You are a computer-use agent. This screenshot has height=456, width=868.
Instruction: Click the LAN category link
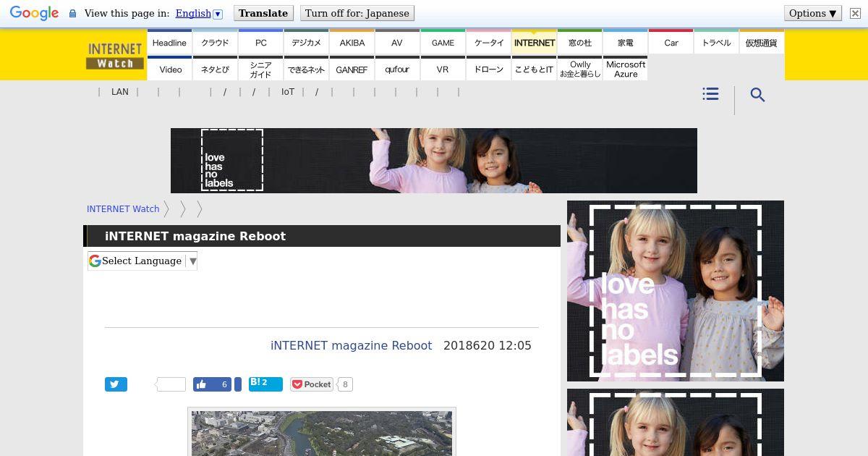click(119, 92)
